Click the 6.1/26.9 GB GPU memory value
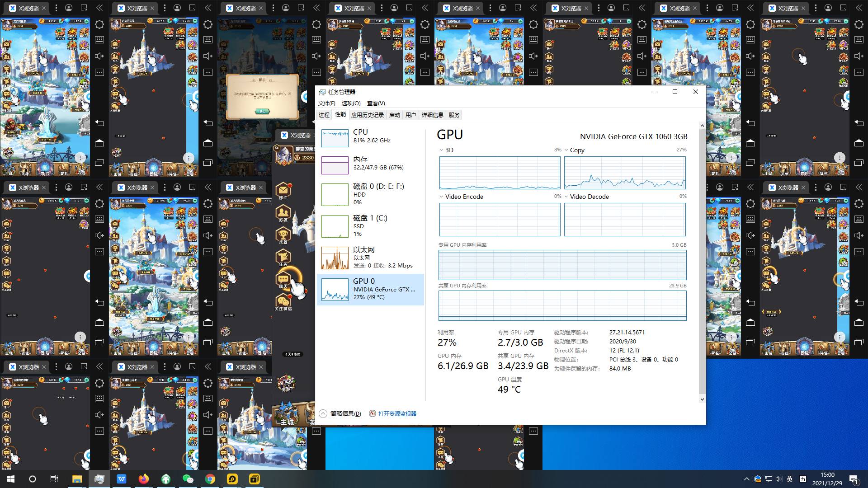This screenshot has width=868, height=488. [x=463, y=366]
